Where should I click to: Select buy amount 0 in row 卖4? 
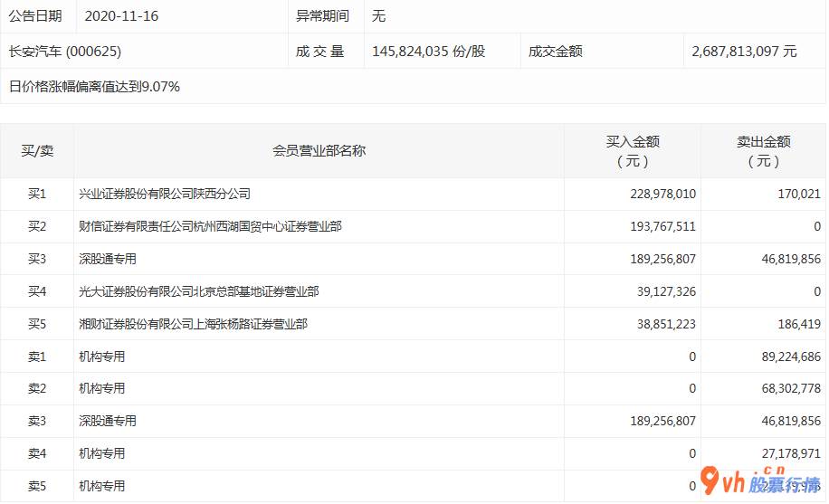[692, 453]
